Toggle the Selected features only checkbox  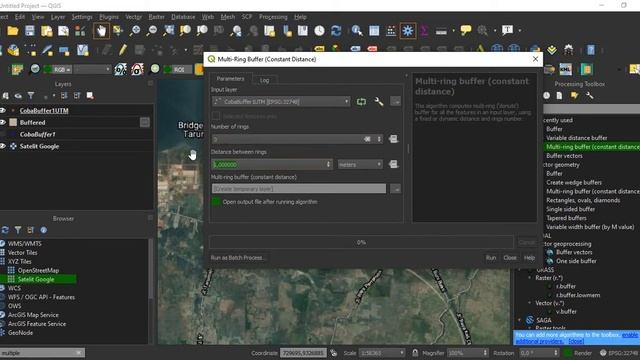[x=216, y=116]
